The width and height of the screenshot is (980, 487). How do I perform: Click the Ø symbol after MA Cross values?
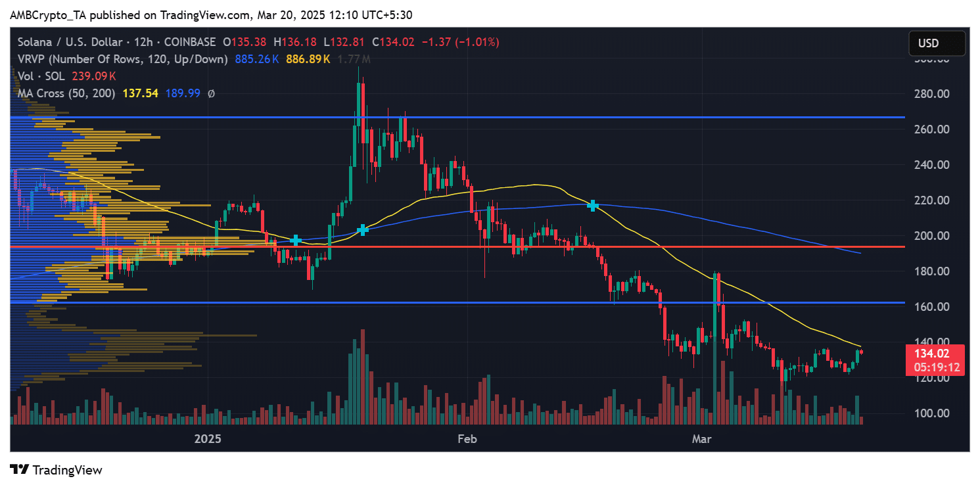click(211, 94)
